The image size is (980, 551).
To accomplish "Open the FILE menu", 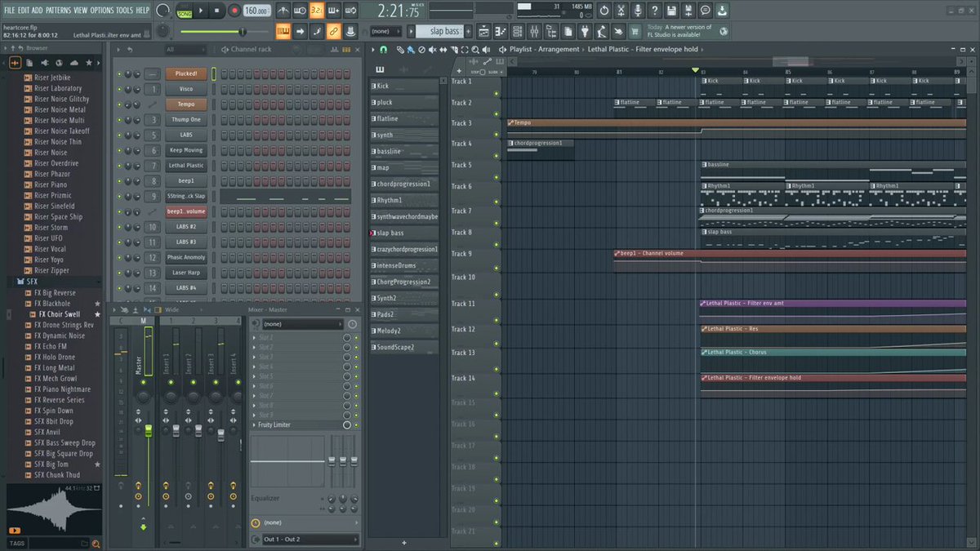I will click(10, 10).
